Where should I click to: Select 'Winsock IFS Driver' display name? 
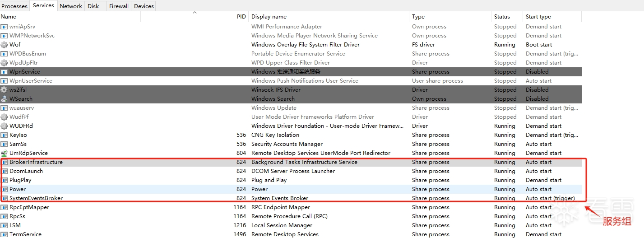tap(276, 90)
